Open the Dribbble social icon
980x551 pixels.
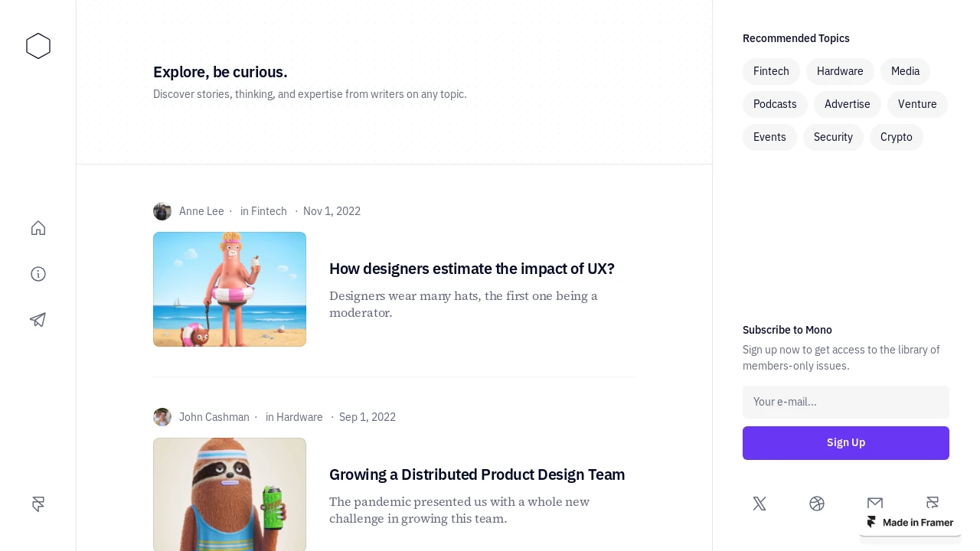point(817,504)
